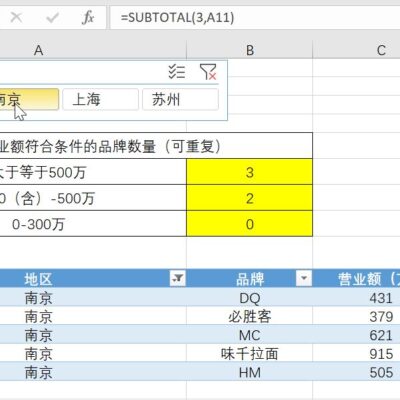Confirm the formula with the checkmark icon
This screenshot has height=400, width=400.
point(52,17)
